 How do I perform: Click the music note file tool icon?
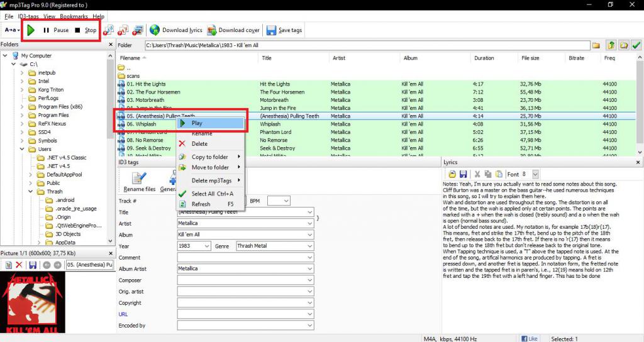(108, 30)
